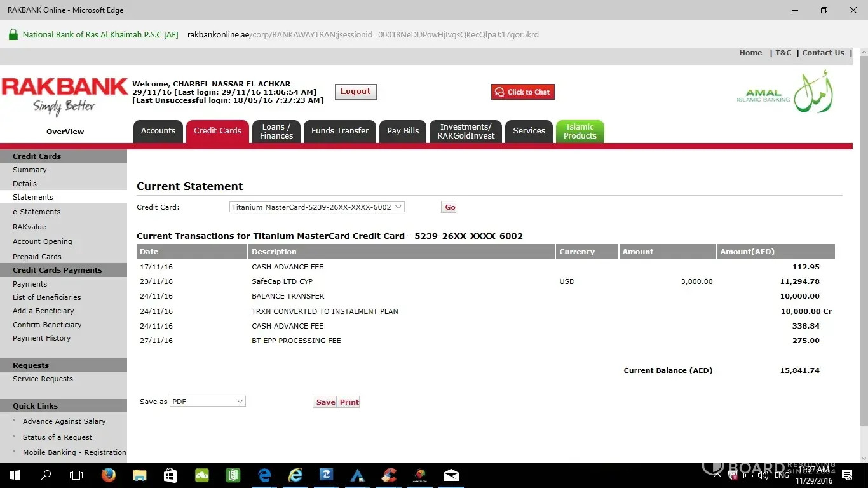Screen dimensions: 868x488
Task: Open e-Statements in the sidebar
Action: pos(37,212)
